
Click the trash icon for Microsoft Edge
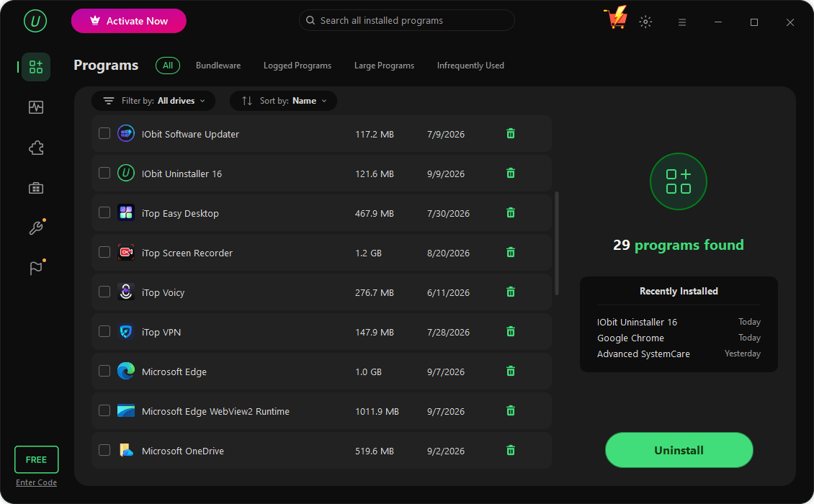[511, 371]
